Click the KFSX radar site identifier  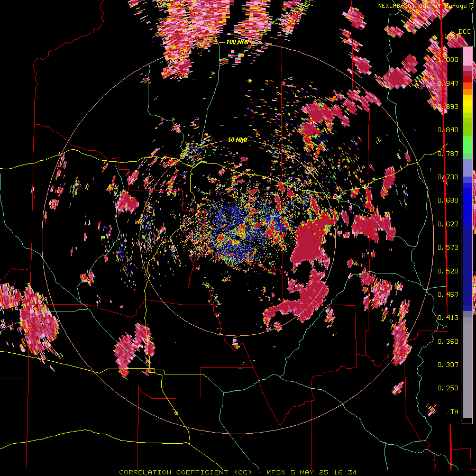[x=276, y=472]
